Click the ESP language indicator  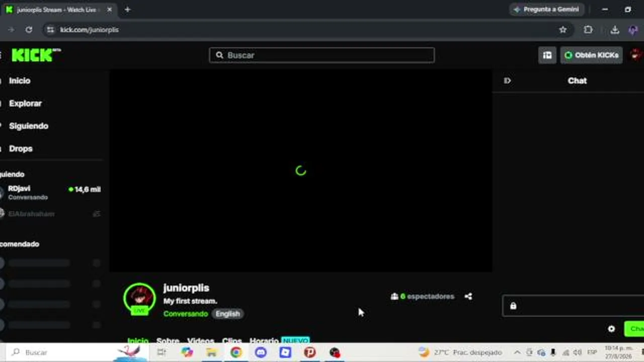(592, 352)
